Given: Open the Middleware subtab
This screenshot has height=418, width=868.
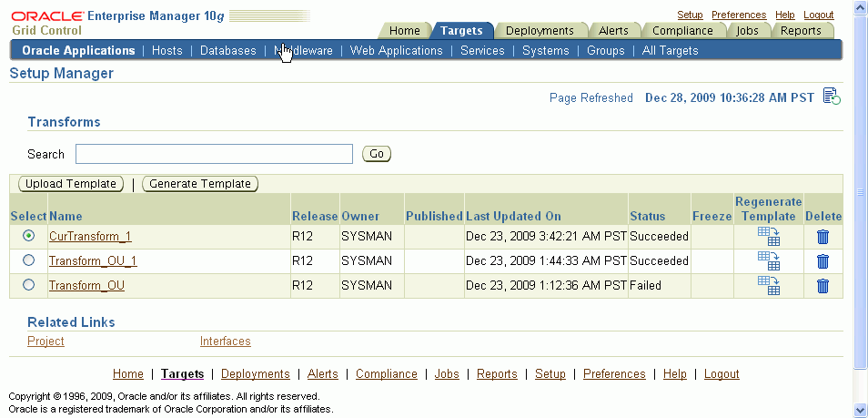Looking at the screenshot, I should (x=303, y=50).
